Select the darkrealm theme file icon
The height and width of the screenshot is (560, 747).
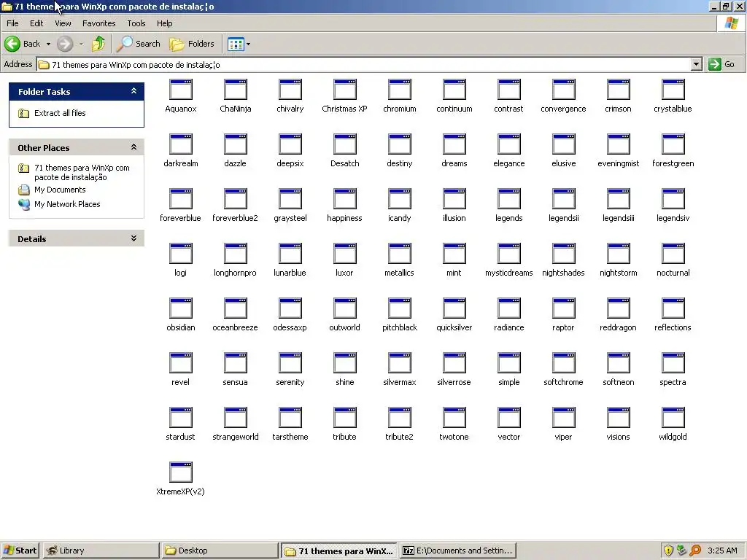click(x=181, y=145)
